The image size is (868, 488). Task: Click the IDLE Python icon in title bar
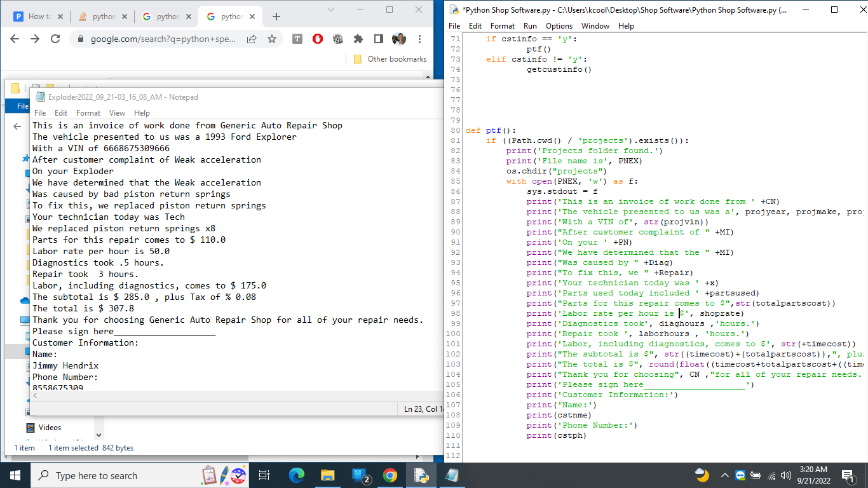pyautogui.click(x=454, y=10)
